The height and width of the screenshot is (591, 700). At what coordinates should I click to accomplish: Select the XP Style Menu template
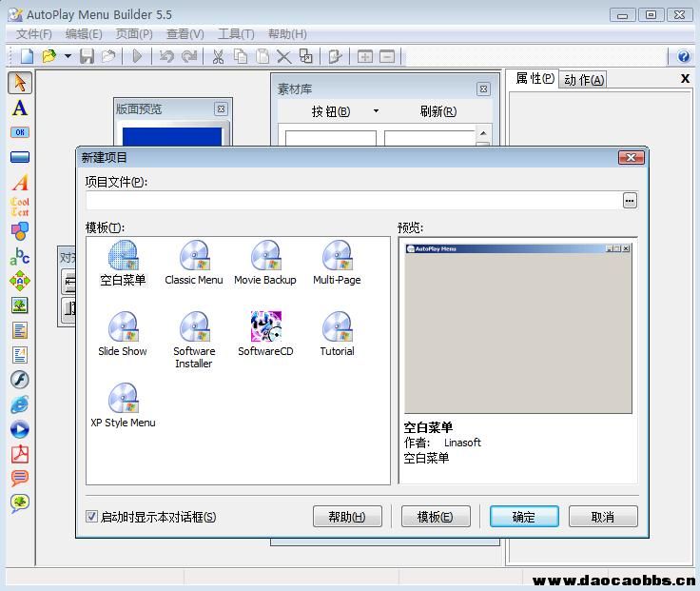pos(123,405)
